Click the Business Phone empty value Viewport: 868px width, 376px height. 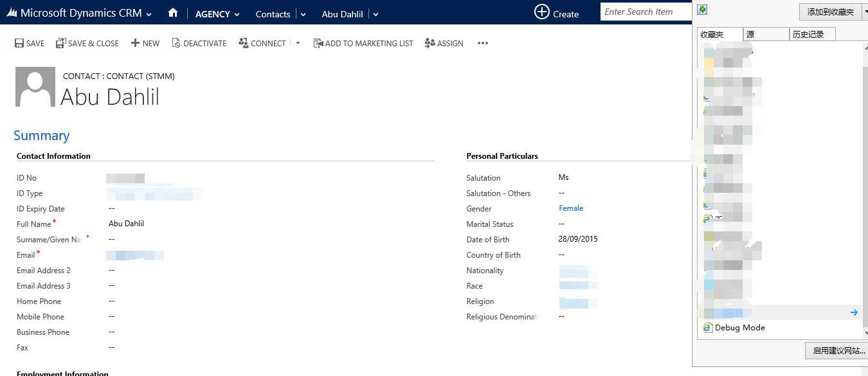[112, 332]
